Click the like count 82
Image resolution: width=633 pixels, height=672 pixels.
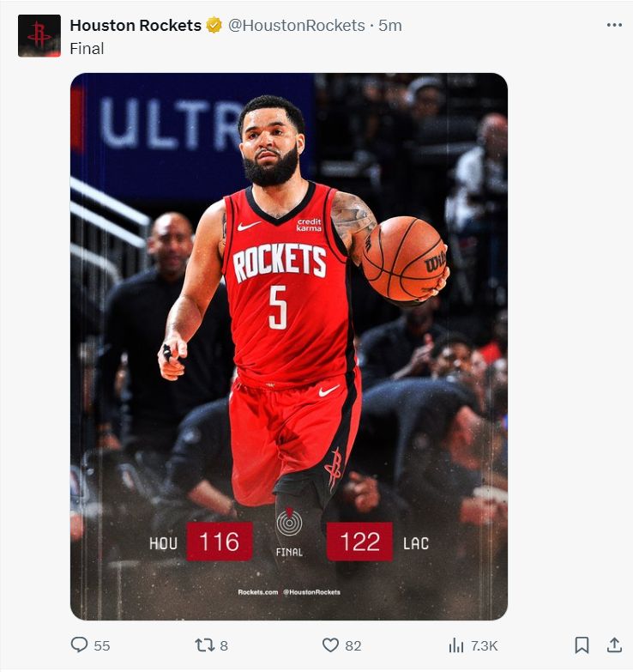point(353,646)
